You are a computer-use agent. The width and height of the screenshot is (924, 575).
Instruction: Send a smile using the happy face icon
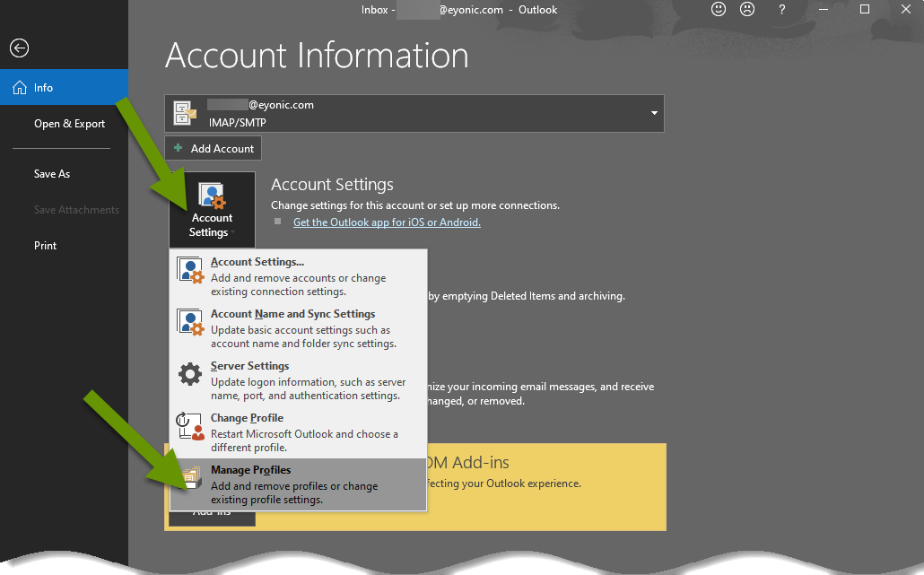pyautogui.click(x=719, y=10)
